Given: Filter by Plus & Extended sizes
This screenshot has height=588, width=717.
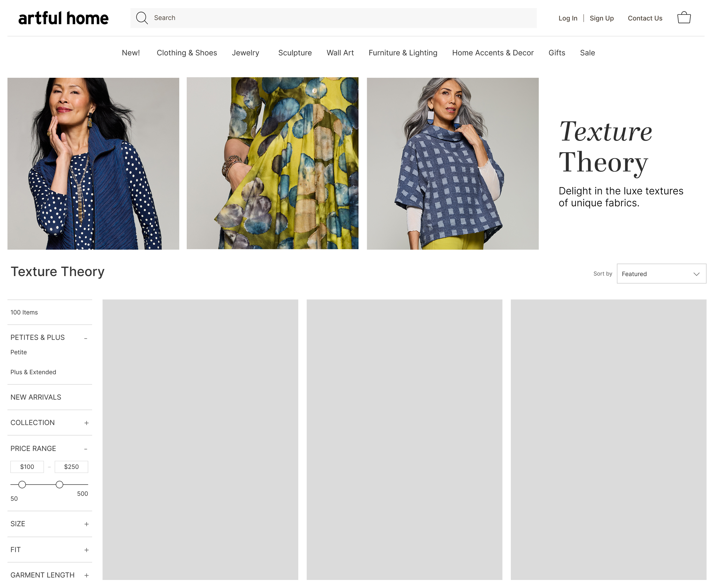Looking at the screenshot, I should point(33,372).
